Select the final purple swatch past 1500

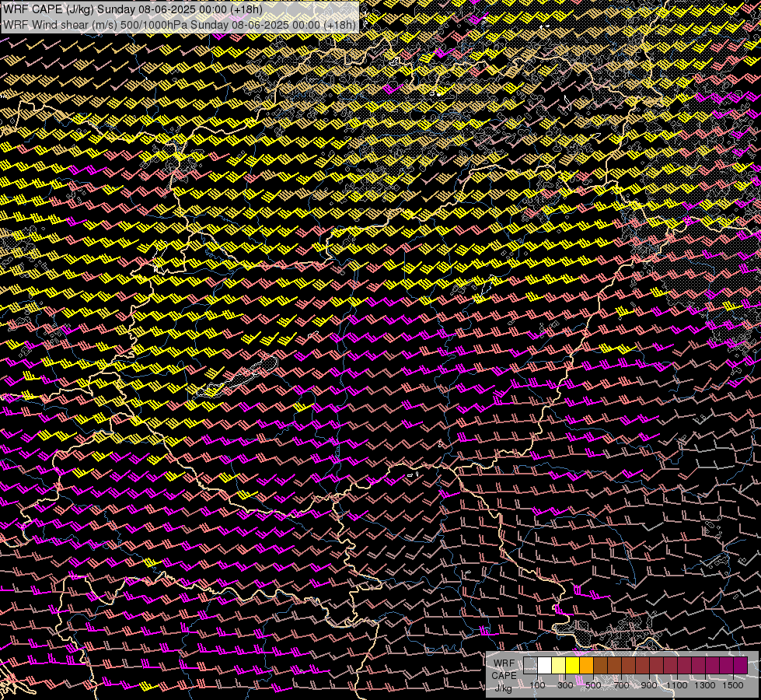pyautogui.click(x=741, y=665)
